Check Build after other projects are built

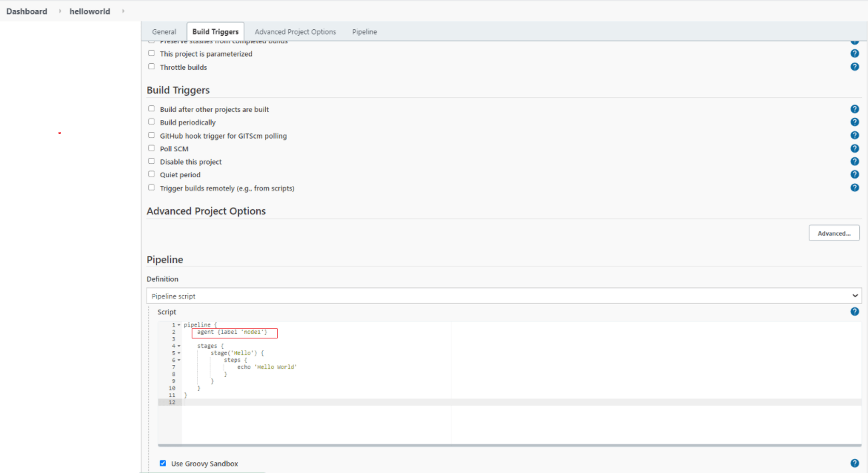[151, 109]
